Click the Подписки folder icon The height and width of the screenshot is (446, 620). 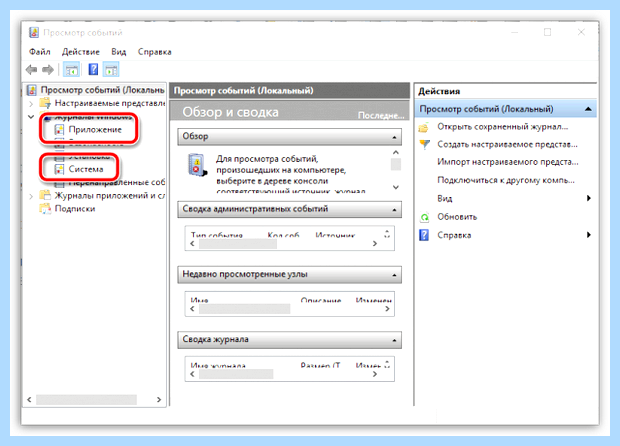tap(45, 208)
